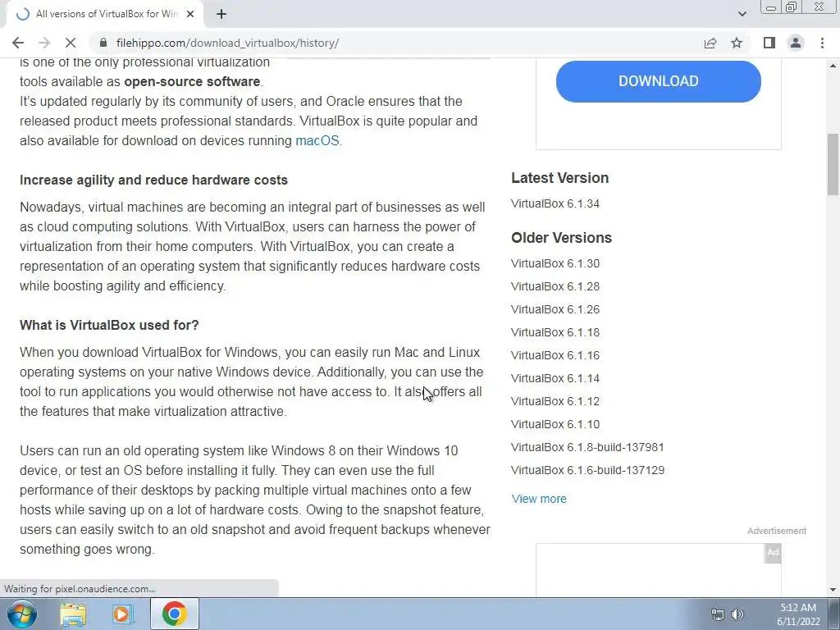Viewport: 840px width, 630px height.
Task: Follow the macOS link
Action: point(317,141)
